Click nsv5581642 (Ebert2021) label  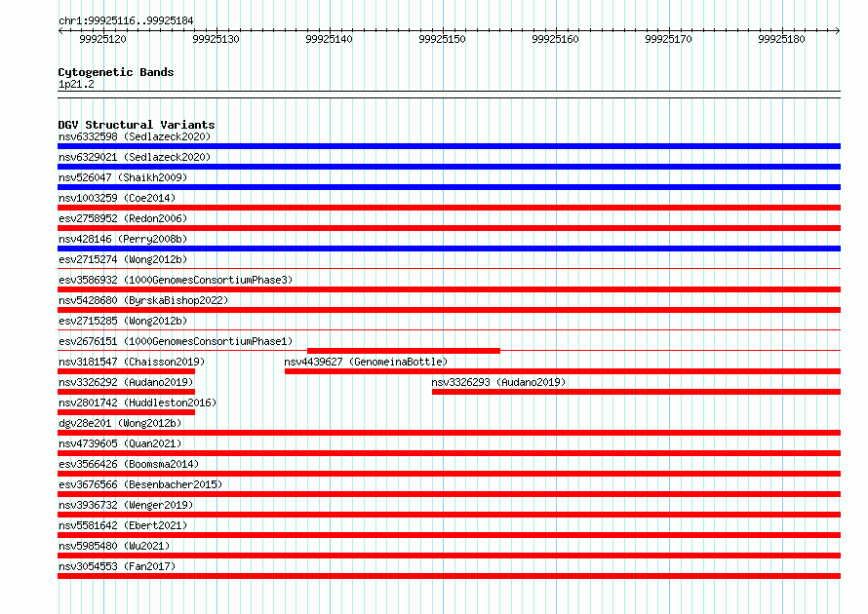click(123, 525)
